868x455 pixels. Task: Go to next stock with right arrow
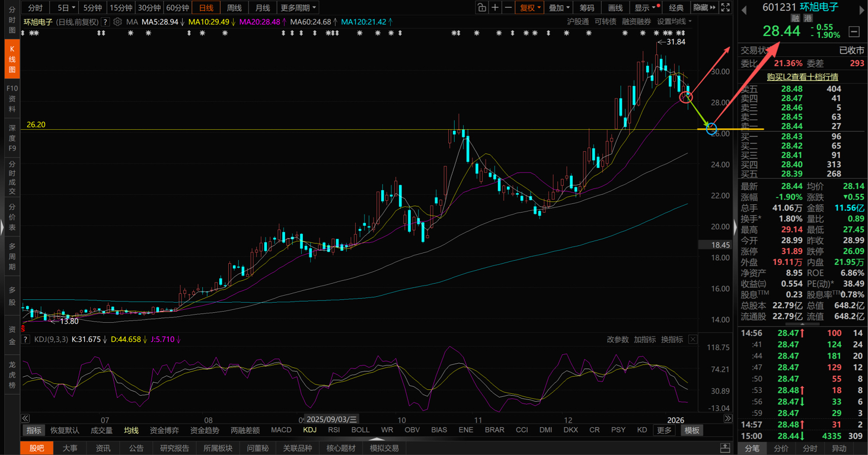coord(860,9)
